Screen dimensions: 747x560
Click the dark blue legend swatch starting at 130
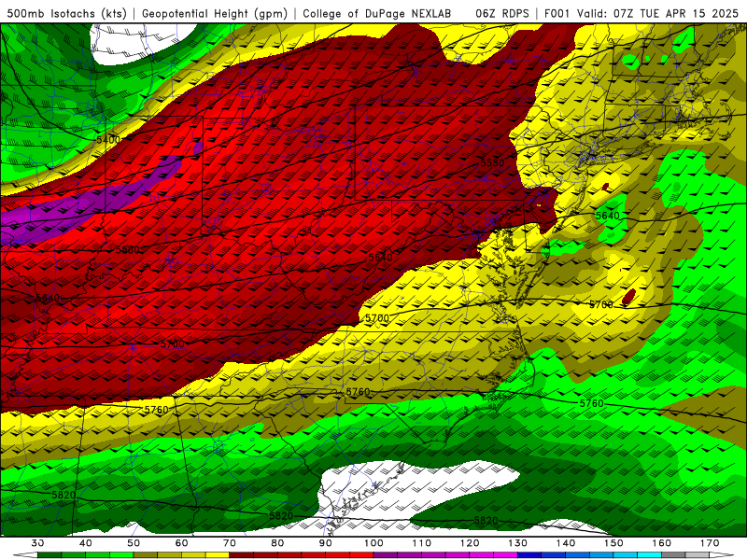[x=529, y=556]
